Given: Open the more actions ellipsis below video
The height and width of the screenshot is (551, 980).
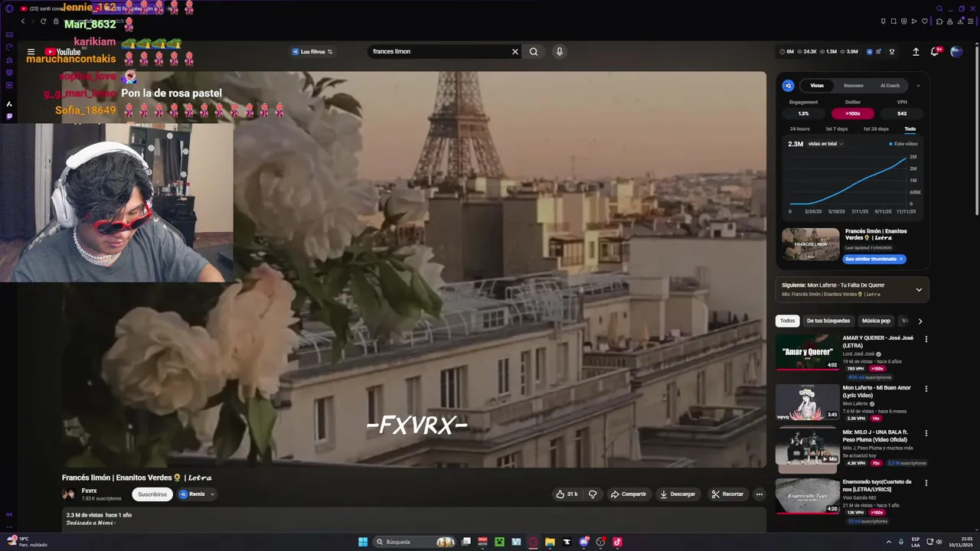Looking at the screenshot, I should [x=759, y=494].
